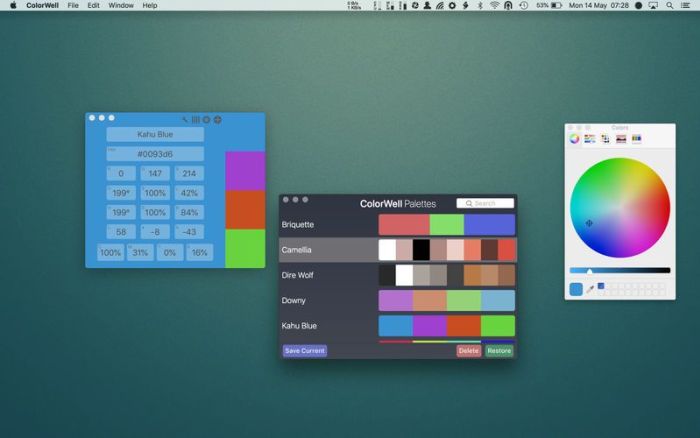Select the Briquette palette row
The image size is (700, 438).
[398, 225]
